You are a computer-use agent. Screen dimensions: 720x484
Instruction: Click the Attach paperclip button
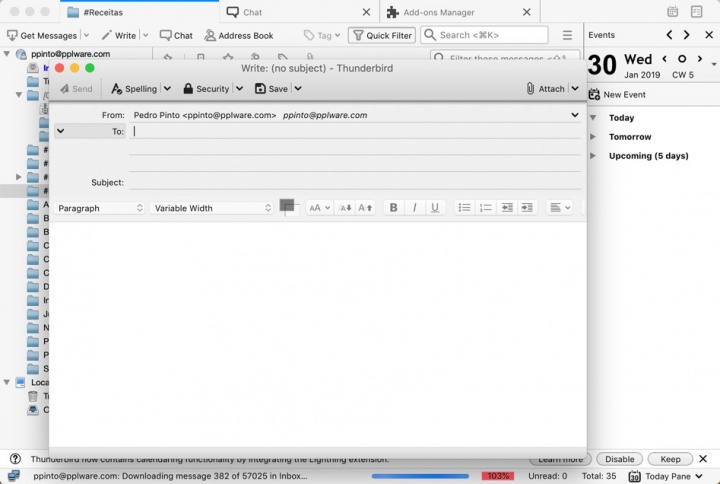[x=545, y=88]
